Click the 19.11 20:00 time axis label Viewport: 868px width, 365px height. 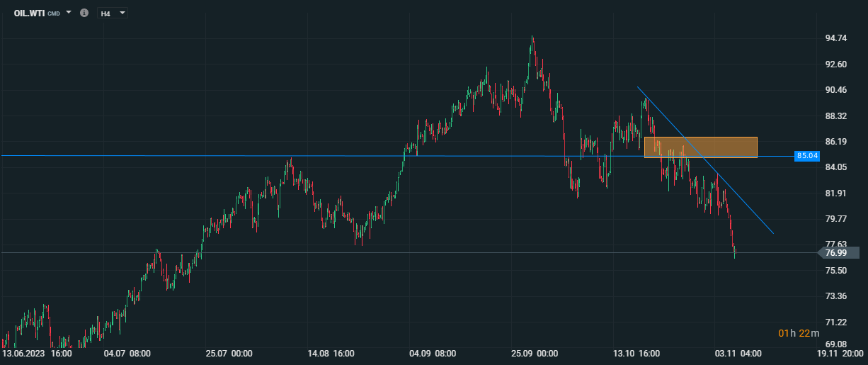[x=840, y=353]
